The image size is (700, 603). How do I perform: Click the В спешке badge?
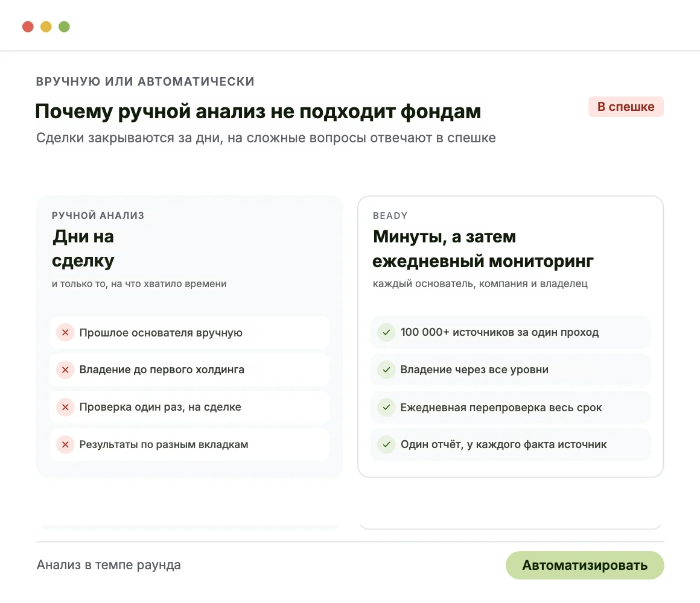(626, 107)
